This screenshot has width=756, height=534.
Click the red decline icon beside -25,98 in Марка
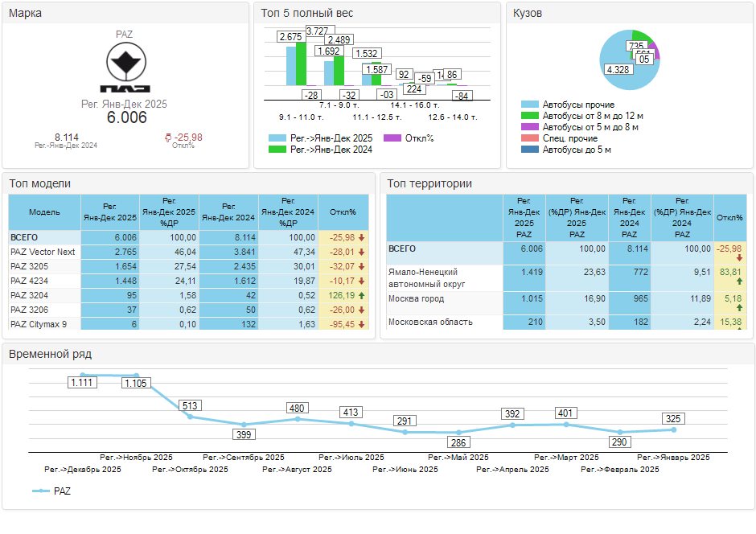pyautogui.click(x=167, y=138)
